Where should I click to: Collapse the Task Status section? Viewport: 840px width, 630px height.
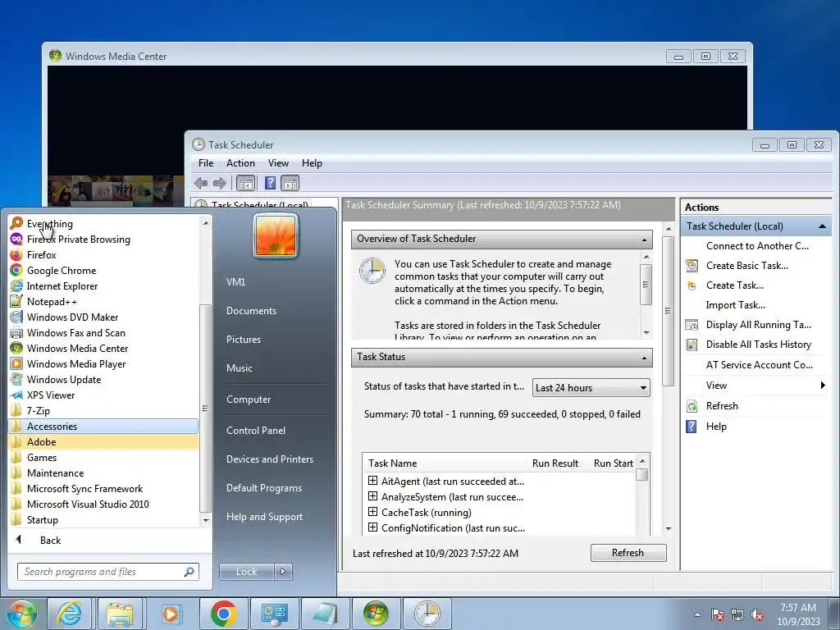click(644, 358)
